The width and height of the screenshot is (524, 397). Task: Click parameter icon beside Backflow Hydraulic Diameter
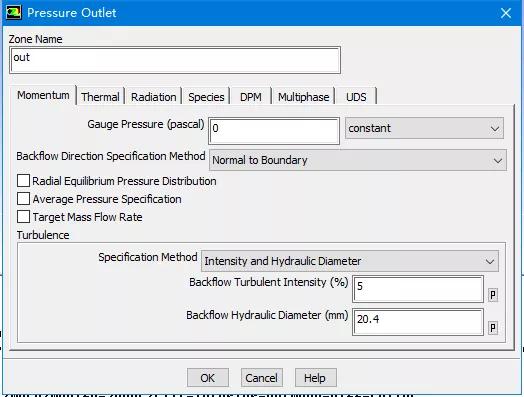(x=493, y=328)
